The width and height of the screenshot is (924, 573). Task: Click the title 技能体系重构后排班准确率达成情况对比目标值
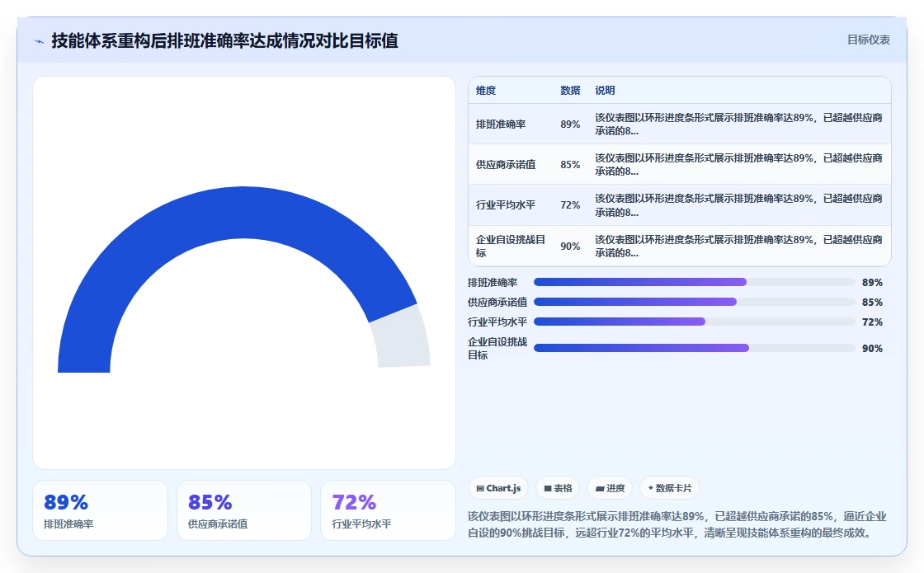(x=224, y=40)
